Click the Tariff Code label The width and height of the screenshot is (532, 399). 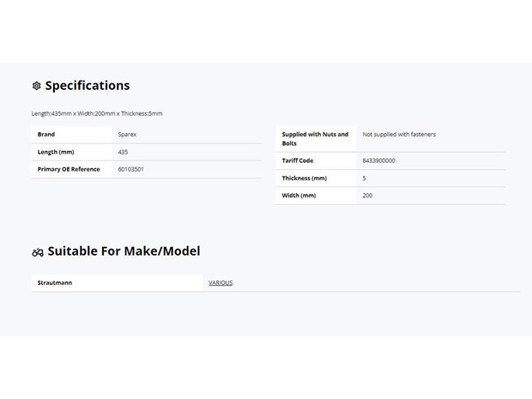(x=298, y=160)
